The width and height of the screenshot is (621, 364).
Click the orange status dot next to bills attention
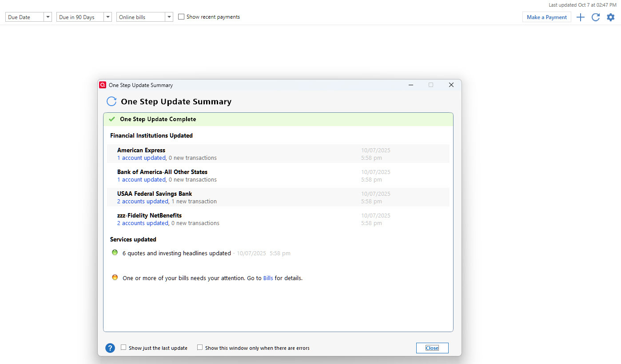115,277
